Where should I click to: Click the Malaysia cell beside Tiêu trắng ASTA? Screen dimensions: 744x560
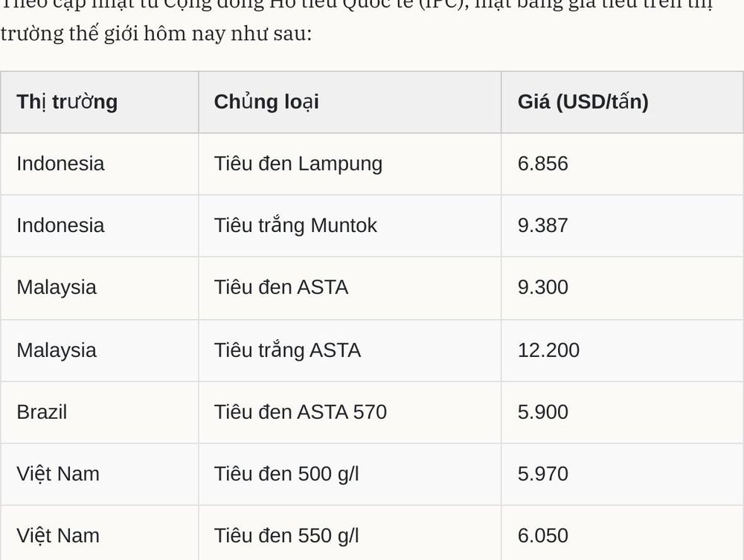pyautogui.click(x=100, y=350)
